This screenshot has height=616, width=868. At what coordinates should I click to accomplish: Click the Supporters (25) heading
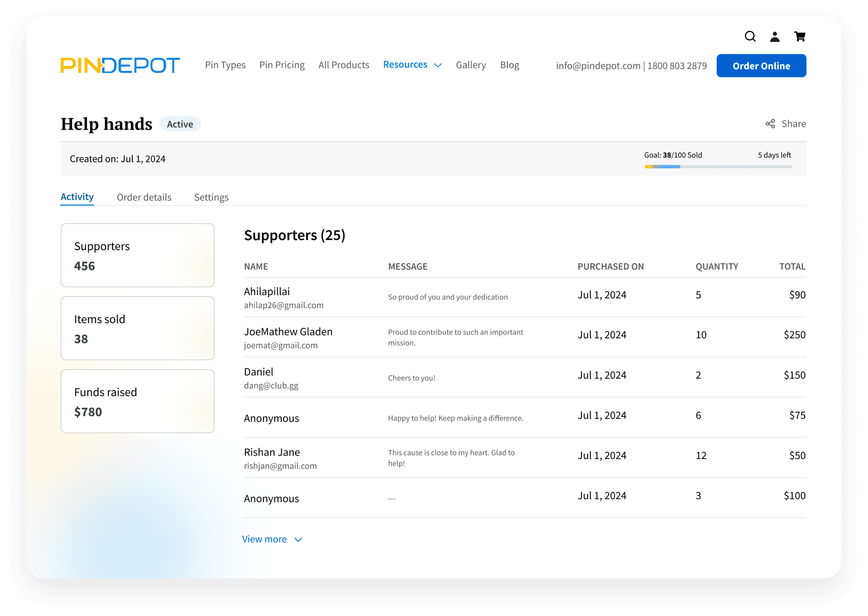coord(295,235)
